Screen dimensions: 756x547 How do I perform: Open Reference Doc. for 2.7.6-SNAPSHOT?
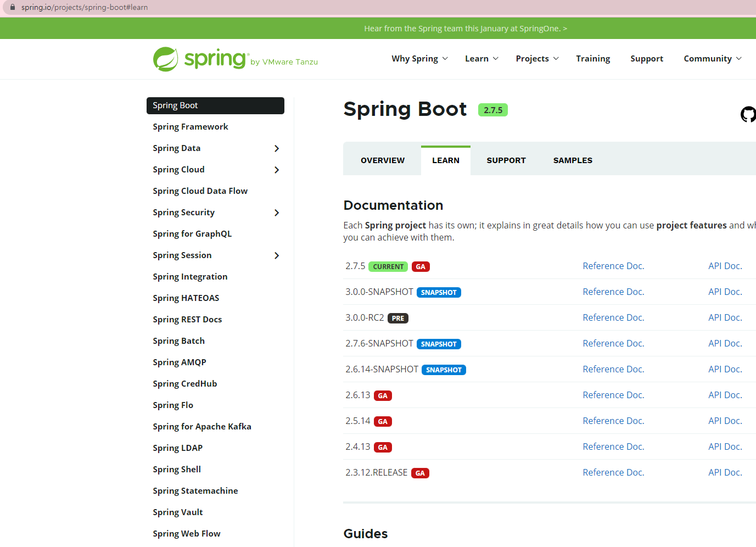613,343
